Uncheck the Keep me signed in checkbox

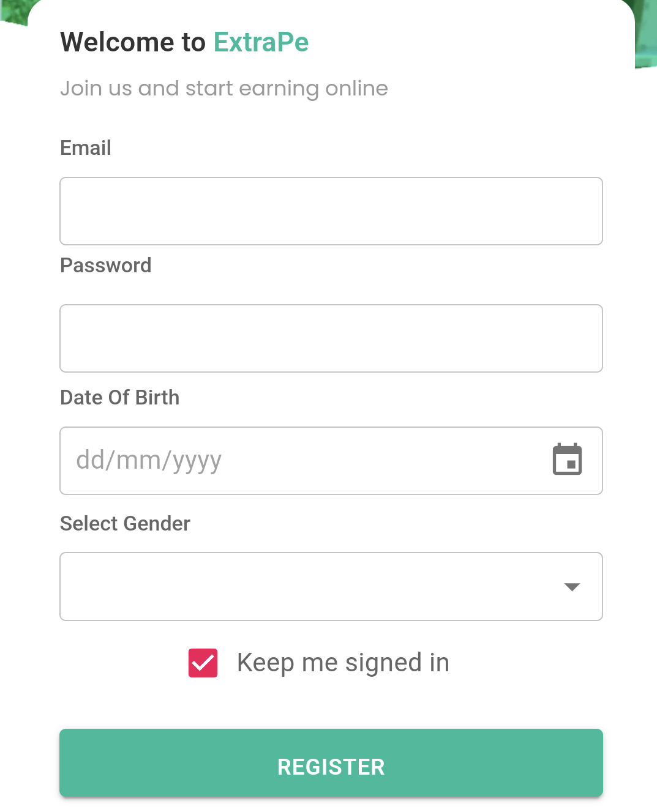click(203, 663)
